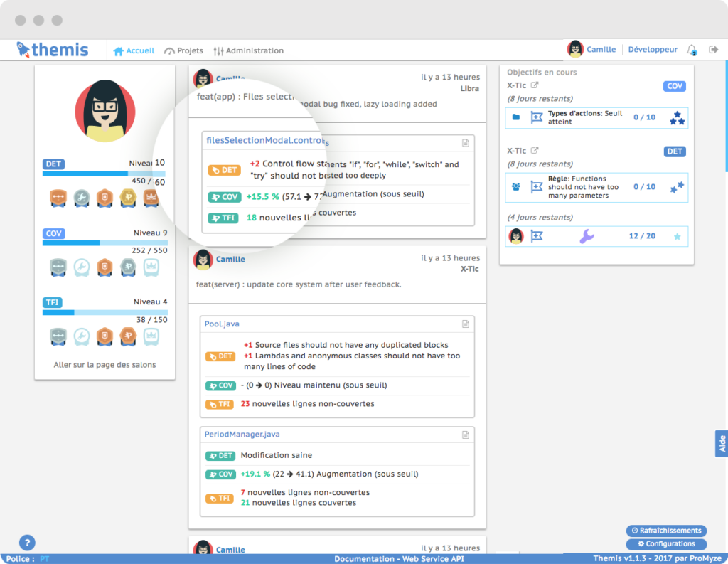728x564 pixels.
Task: Switch to the Accueil tab
Action: pos(134,50)
